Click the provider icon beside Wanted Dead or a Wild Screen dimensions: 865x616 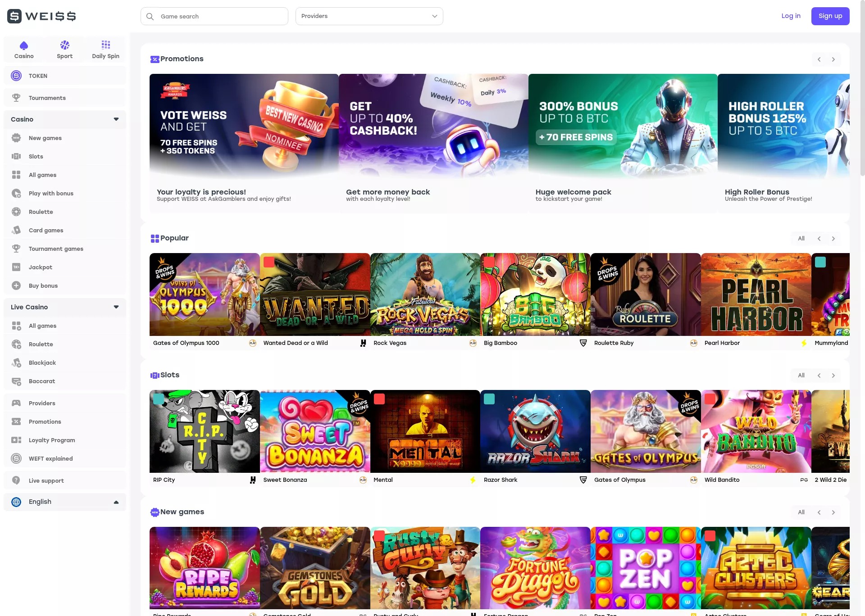[x=363, y=343]
